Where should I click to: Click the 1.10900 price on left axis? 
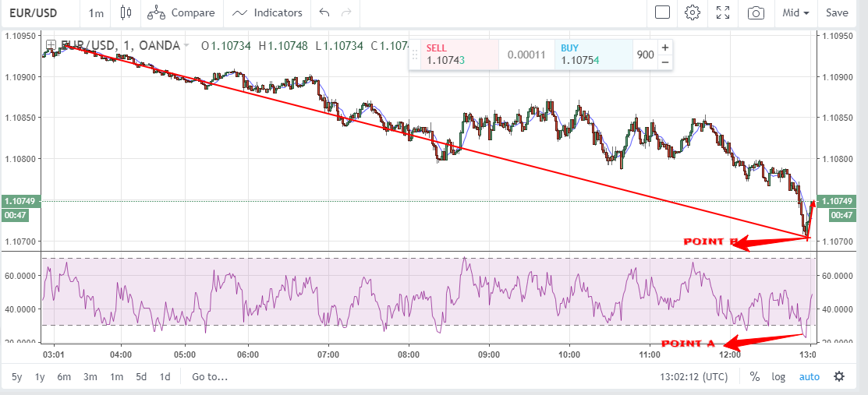[x=20, y=76]
